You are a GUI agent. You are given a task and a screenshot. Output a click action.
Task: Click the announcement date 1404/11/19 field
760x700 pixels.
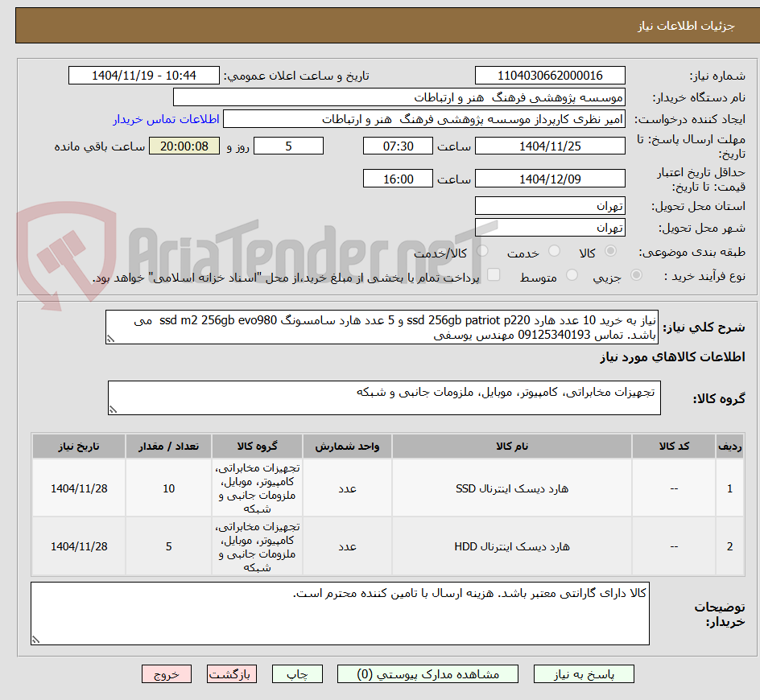coord(144,76)
